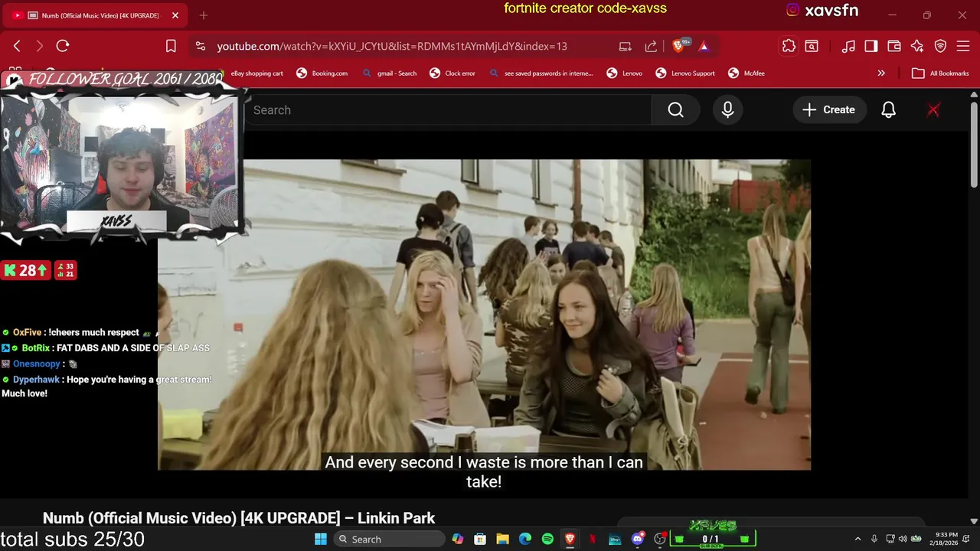The height and width of the screenshot is (551, 980).
Task: Select the Numb (Official Music Video) tab
Action: [x=95, y=15]
